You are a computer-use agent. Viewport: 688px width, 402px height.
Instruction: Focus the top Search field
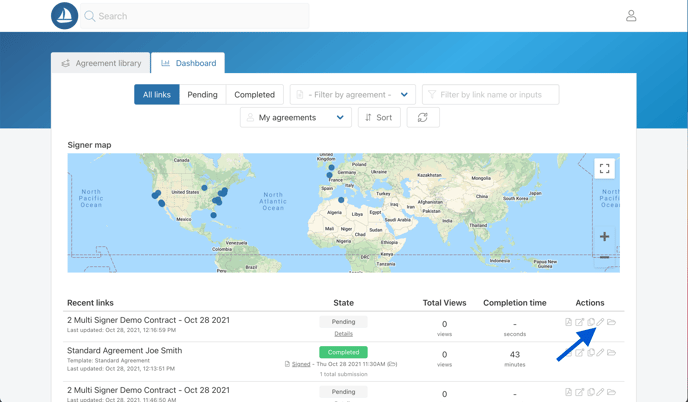click(x=195, y=16)
